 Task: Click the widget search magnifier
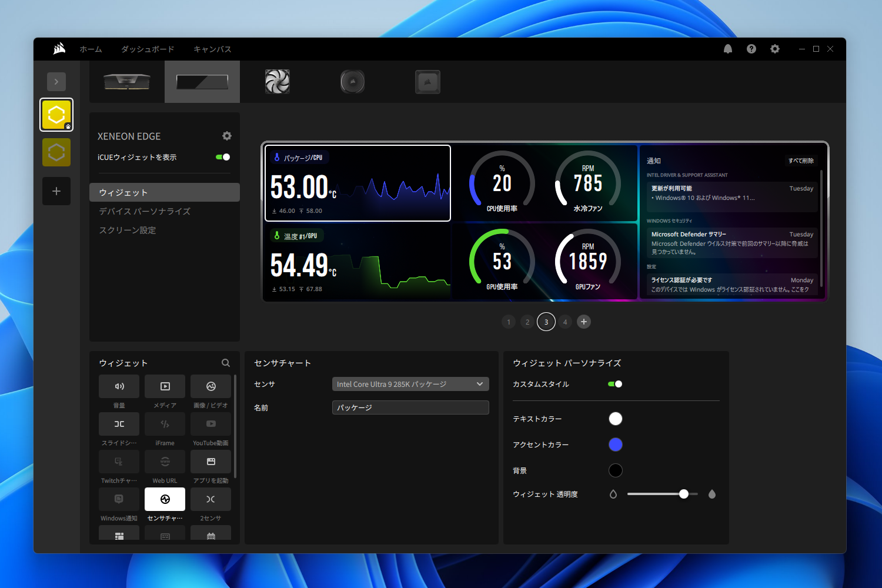[226, 363]
